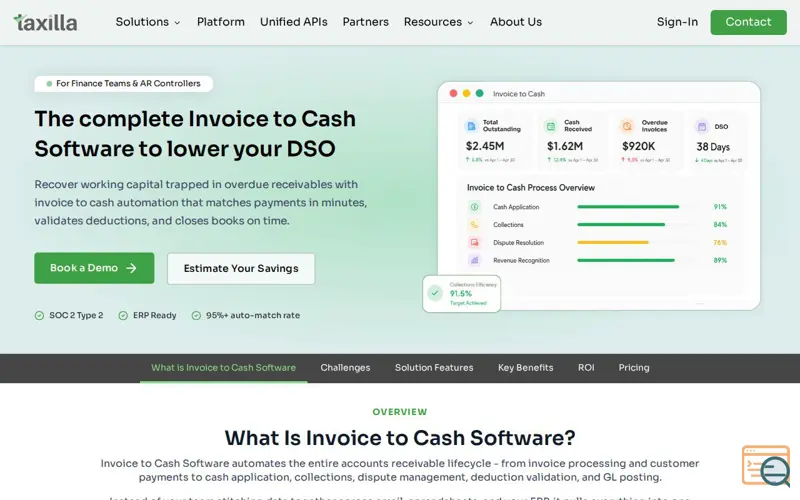Screen dimensions: 800x500
Task: Click the Sign-In link
Action: 677,22
